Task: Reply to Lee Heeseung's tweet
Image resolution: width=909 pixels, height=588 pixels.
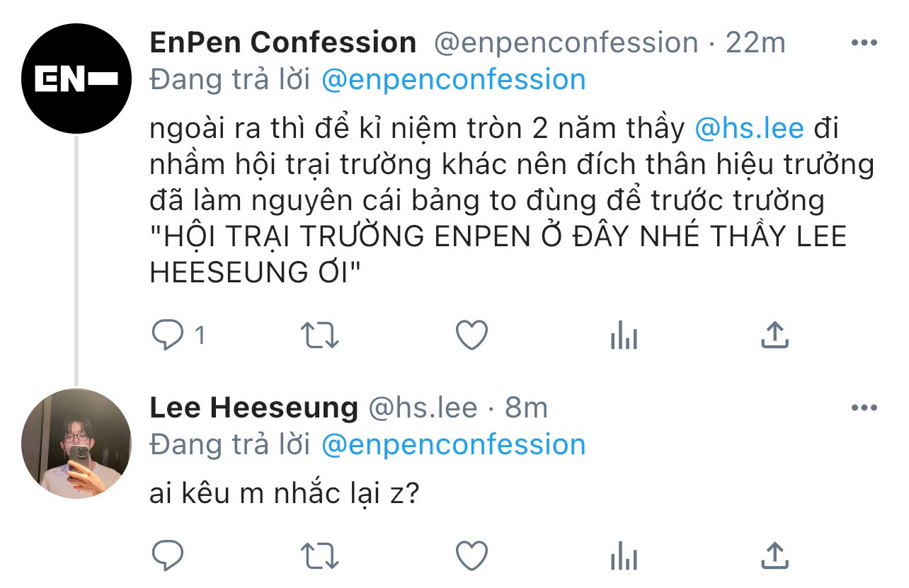Action: pos(168,555)
